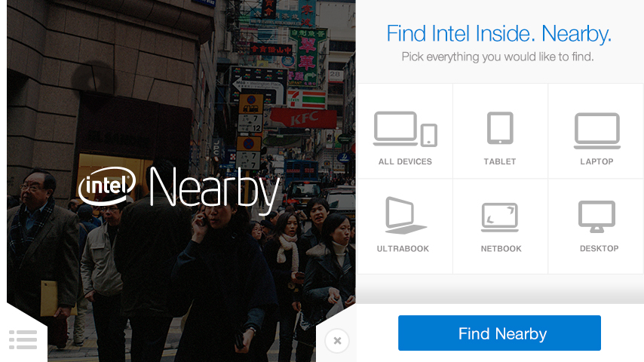Choose the Laptop icon tile

pos(596,130)
